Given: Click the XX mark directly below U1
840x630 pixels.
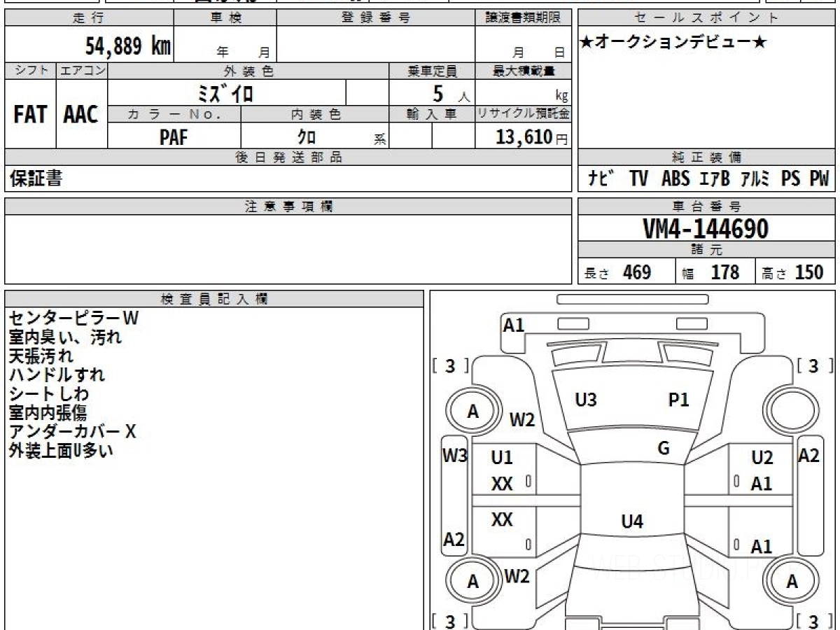Looking at the screenshot, I should tap(502, 484).
